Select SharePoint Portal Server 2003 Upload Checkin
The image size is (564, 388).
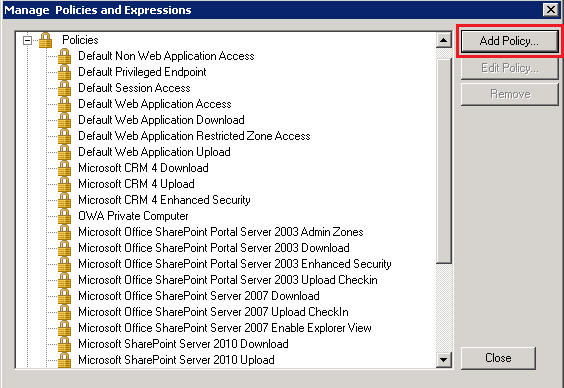pos(228,280)
